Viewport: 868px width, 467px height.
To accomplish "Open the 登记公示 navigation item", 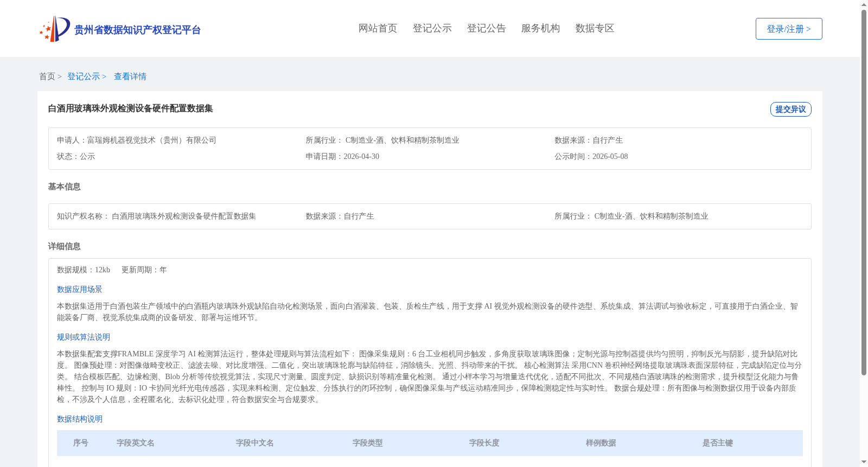I will pyautogui.click(x=432, y=28).
